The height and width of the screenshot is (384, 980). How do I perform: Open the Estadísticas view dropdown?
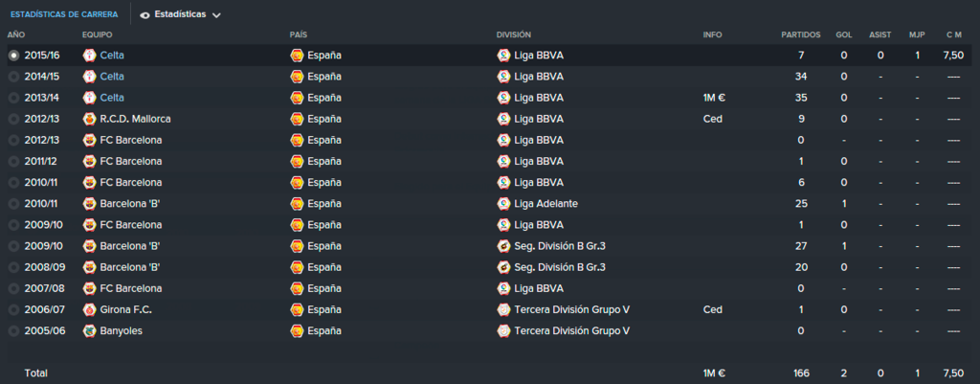(180, 14)
